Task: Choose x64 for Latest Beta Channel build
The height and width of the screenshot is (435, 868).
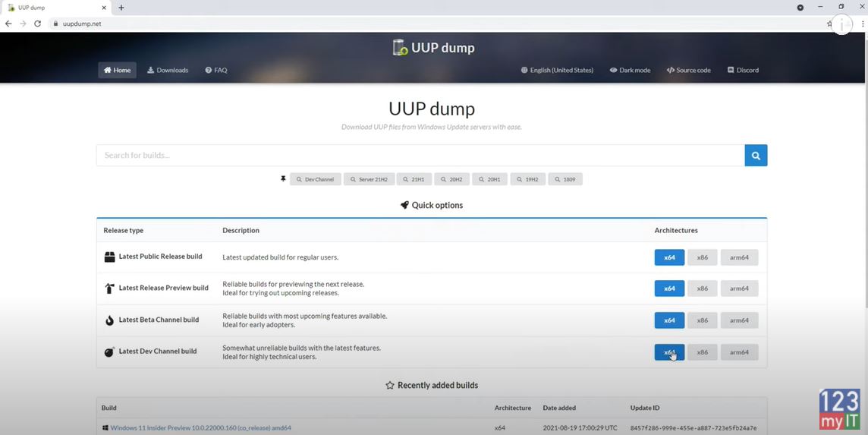Action: coord(669,320)
